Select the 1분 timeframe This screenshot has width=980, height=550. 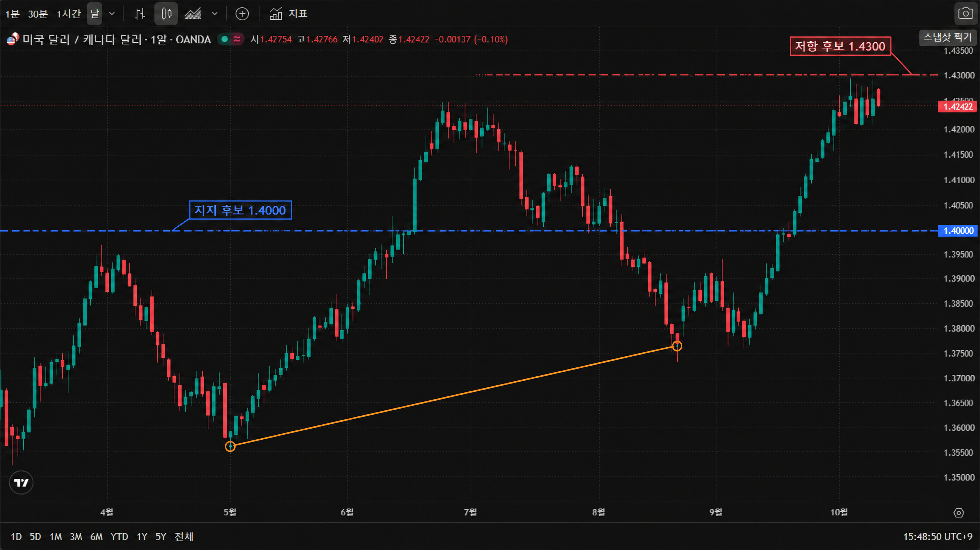12,14
